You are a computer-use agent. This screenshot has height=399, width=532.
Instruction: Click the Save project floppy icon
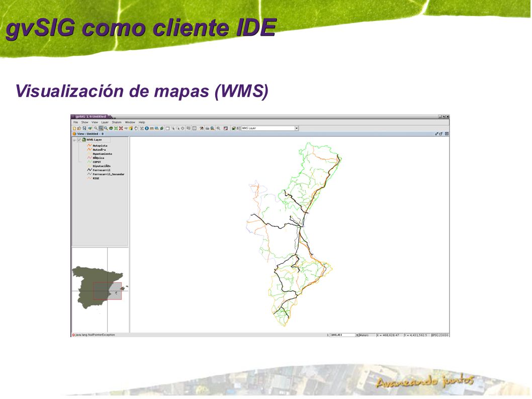(84, 128)
